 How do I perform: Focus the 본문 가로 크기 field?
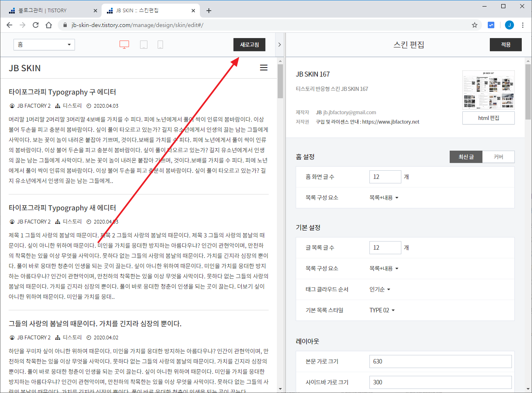click(441, 361)
